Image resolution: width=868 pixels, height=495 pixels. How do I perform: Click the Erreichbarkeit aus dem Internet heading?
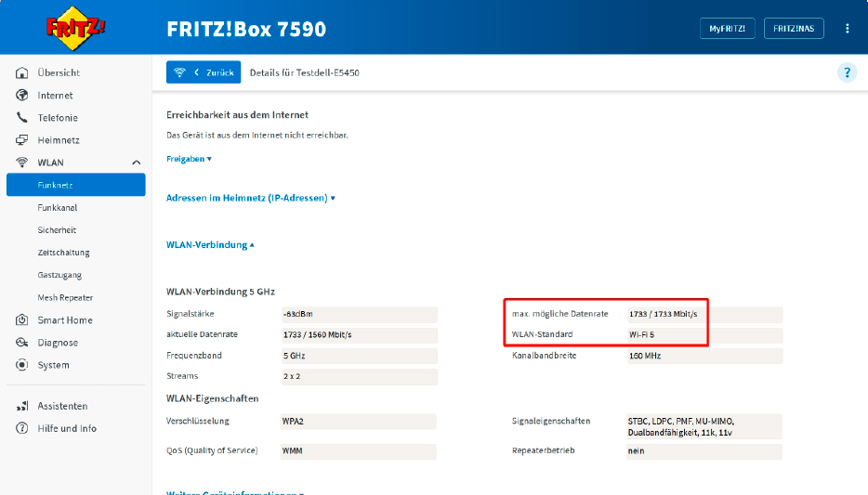click(237, 114)
